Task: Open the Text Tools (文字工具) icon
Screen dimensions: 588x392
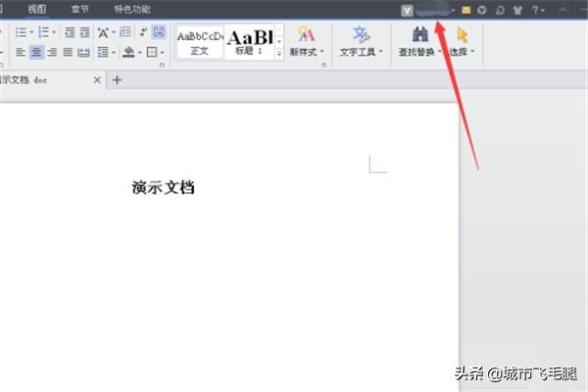Action: pos(361,35)
